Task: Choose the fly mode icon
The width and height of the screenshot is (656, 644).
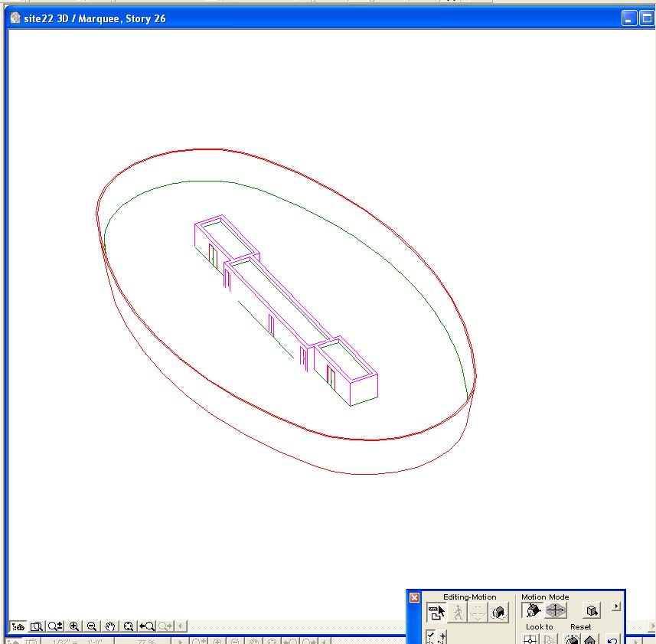Action: tap(478, 612)
